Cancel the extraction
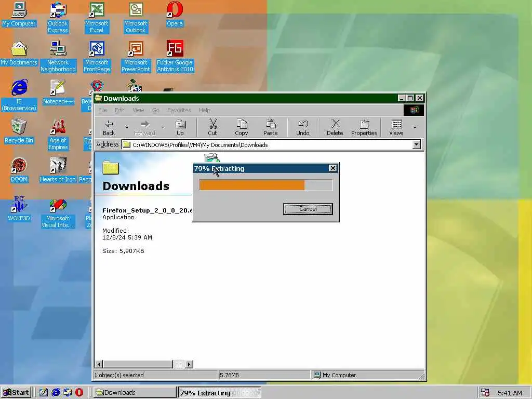The image size is (532, 399). [308, 209]
